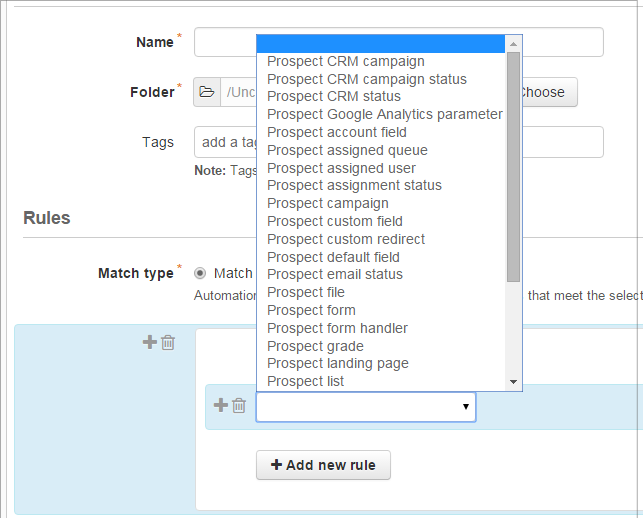Choose Prospect landing page option

pyautogui.click(x=381, y=363)
